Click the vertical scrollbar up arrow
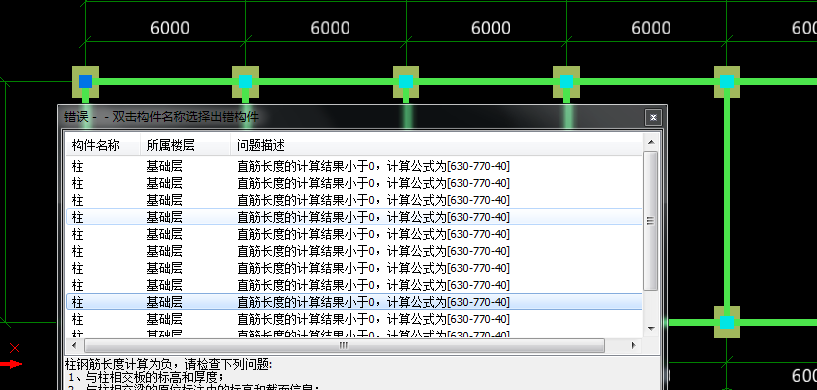Screen dimensions: 817x390 (650, 141)
